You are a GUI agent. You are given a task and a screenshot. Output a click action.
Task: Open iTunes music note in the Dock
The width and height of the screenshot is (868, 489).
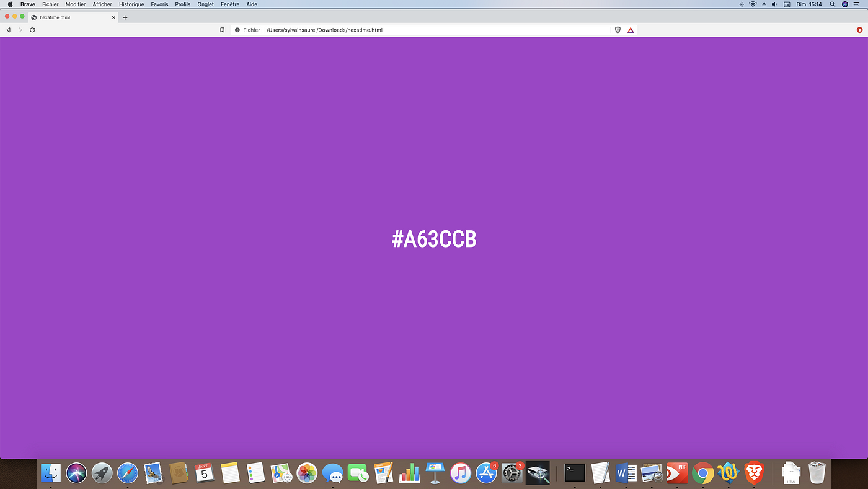(461, 473)
